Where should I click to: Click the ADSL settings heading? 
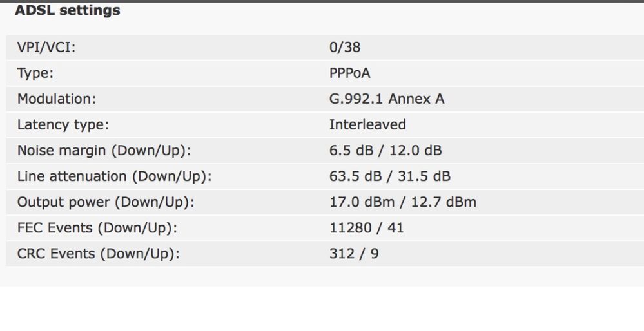(67, 10)
